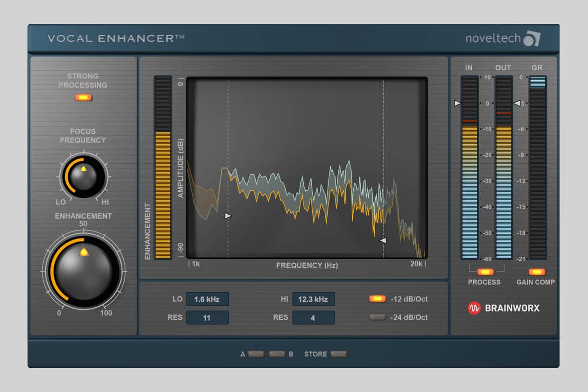Click the 100 mark of the Enhancement knob
Viewport: 588px width, 392px height.
106,313
